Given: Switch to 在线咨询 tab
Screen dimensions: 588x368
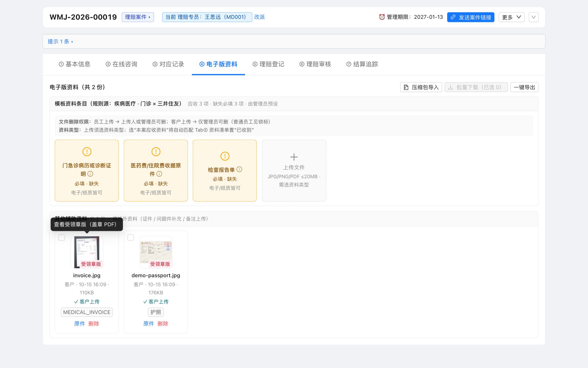Looking at the screenshot, I should pos(121,64).
